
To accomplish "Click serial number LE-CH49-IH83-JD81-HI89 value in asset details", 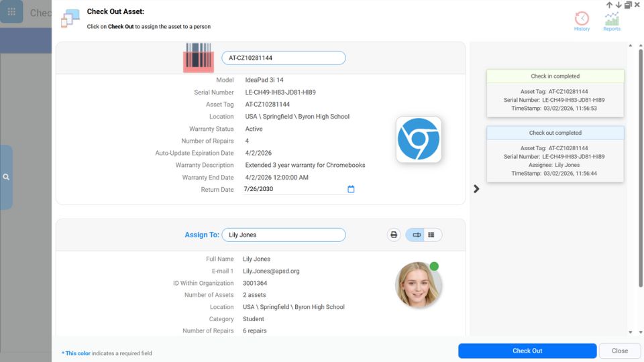I will click(x=280, y=93).
